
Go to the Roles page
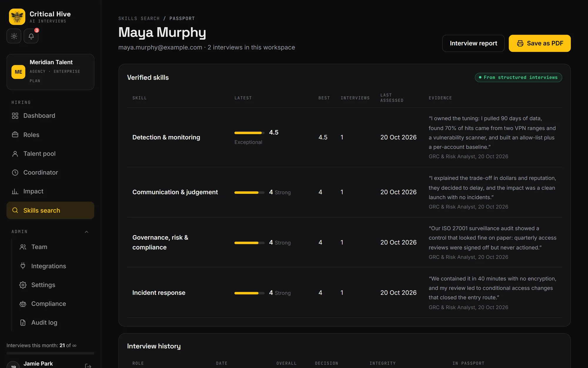tap(50, 135)
